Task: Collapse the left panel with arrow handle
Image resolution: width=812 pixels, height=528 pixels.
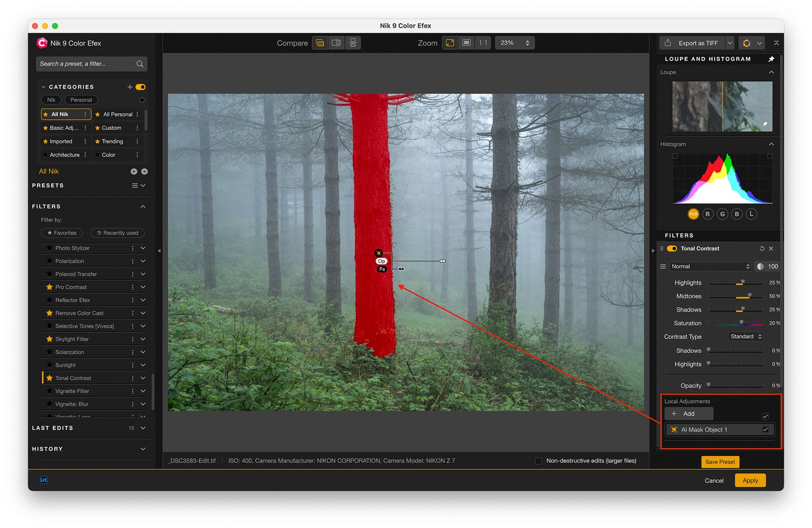Action: click(159, 250)
